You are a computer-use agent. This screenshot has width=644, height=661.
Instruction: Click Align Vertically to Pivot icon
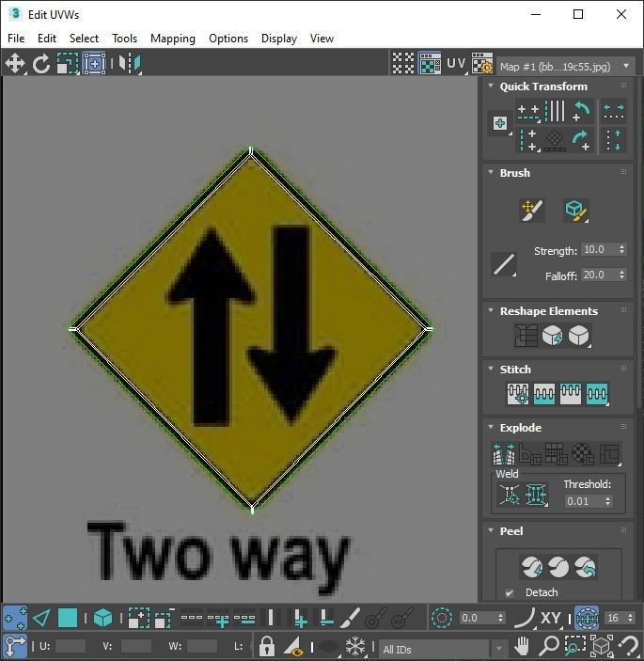[528, 140]
